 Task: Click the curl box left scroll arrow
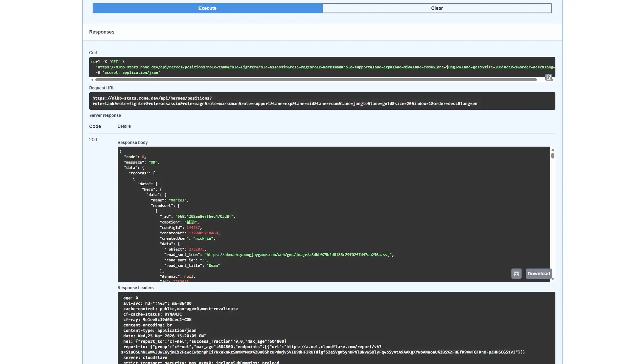92,80
